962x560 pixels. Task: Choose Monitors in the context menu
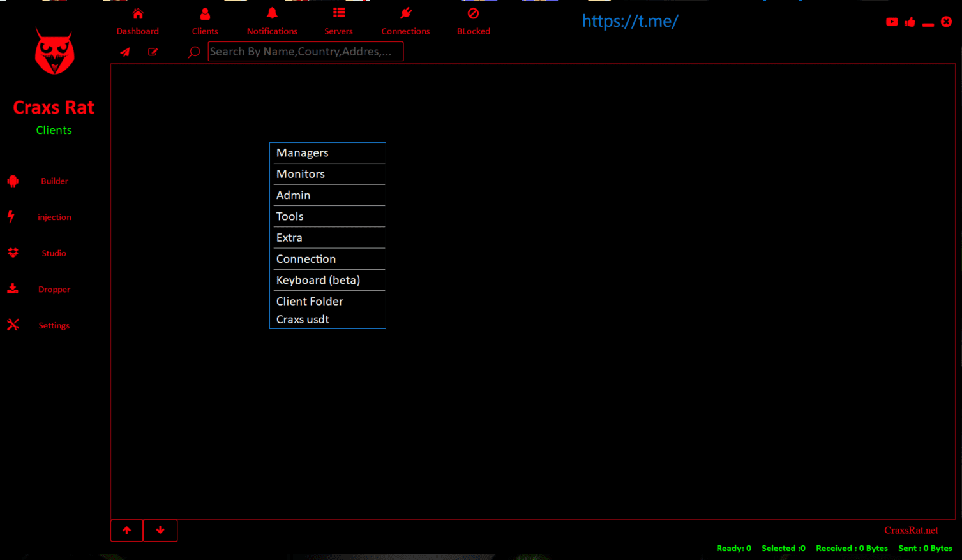coord(328,174)
